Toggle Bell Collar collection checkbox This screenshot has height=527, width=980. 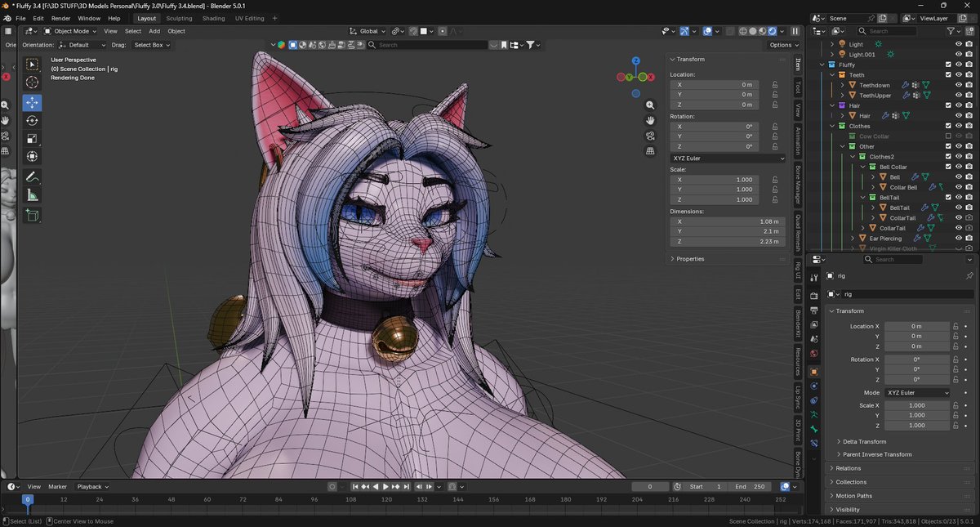point(948,167)
